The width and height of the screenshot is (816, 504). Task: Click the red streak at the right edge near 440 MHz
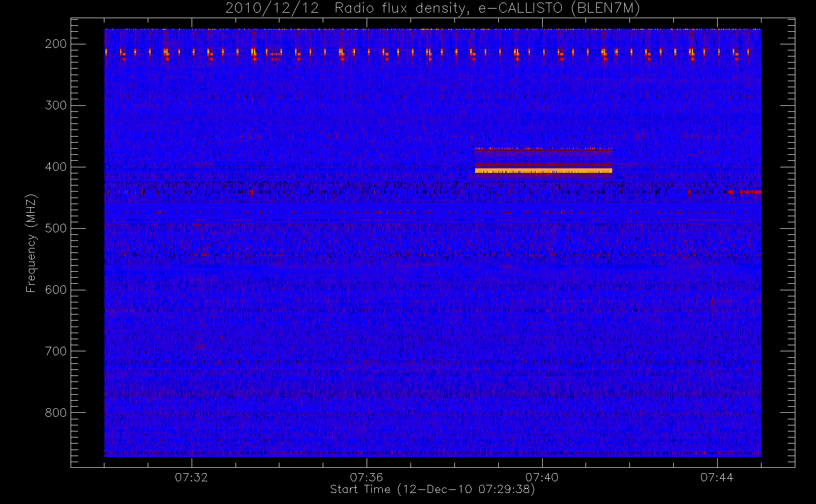[x=744, y=192]
